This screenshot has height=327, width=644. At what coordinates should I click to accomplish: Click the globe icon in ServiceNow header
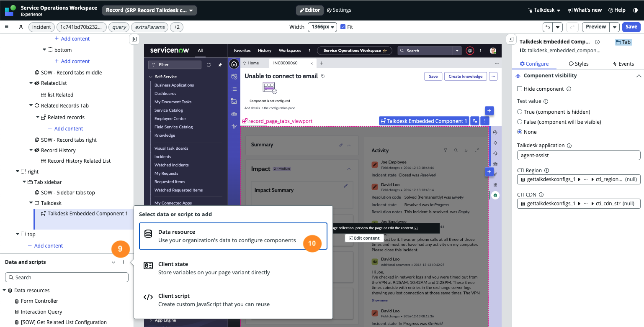(470, 51)
